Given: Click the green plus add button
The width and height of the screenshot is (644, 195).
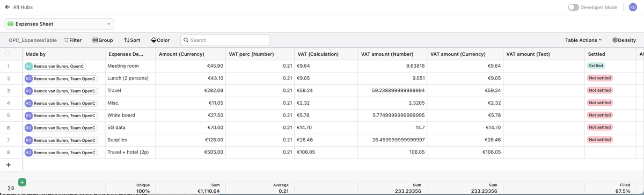Looking at the screenshot, I should 22,183.
